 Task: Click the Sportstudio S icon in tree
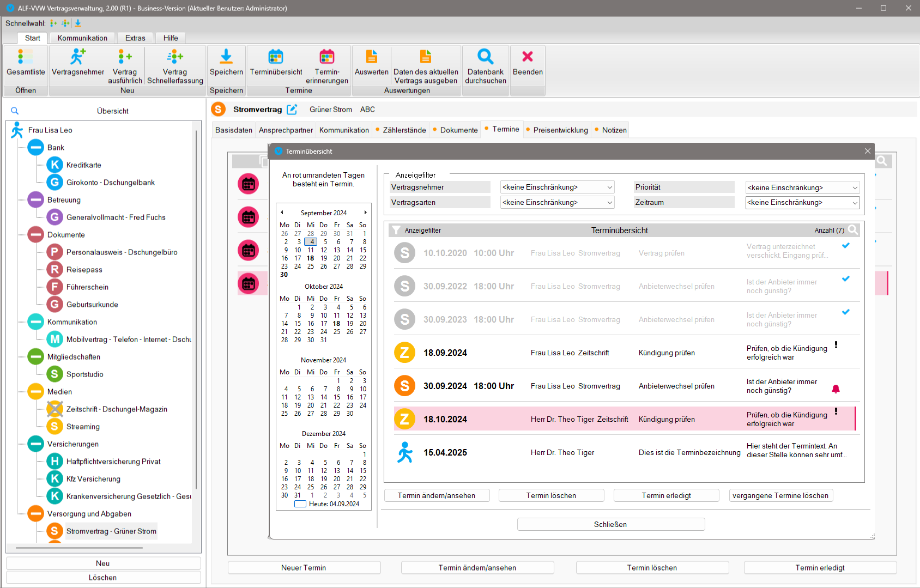click(55, 374)
